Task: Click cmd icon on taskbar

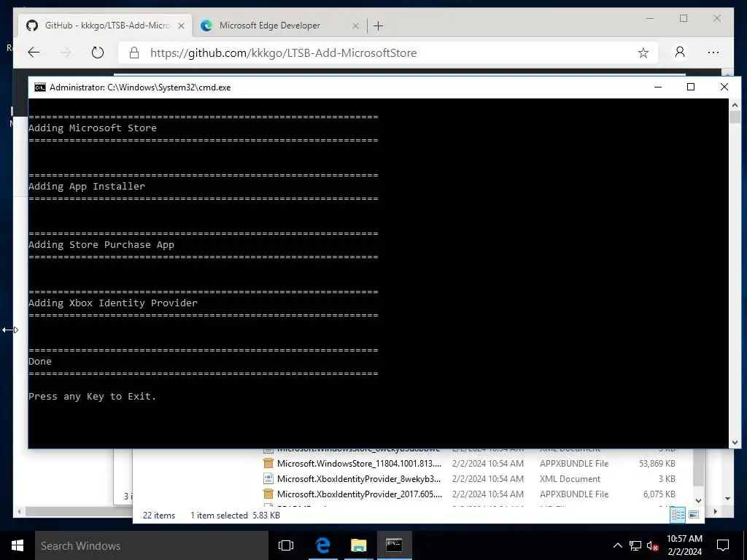Action: (394, 545)
